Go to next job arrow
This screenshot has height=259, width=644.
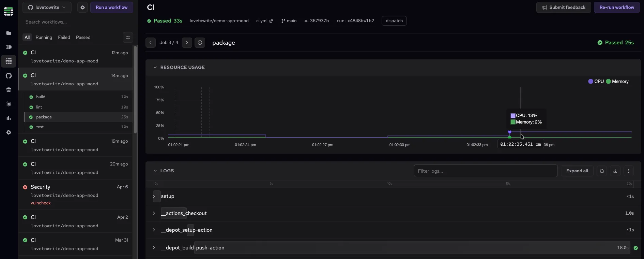(187, 43)
